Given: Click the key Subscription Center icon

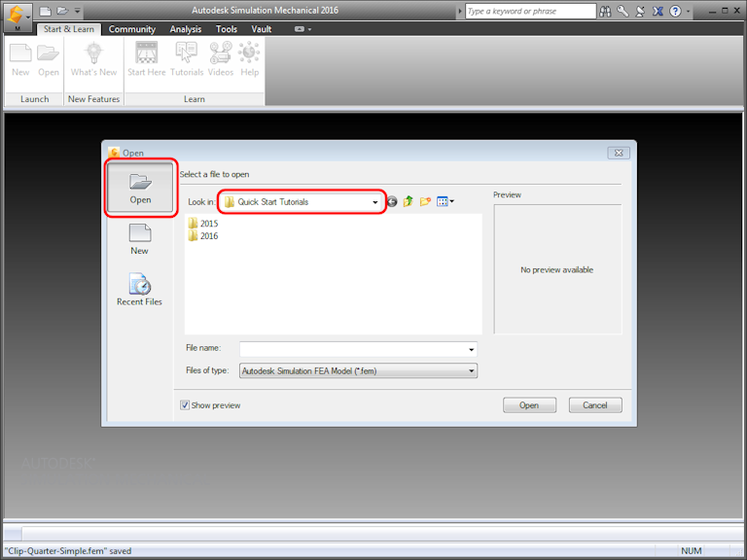Looking at the screenshot, I should 622,11.
